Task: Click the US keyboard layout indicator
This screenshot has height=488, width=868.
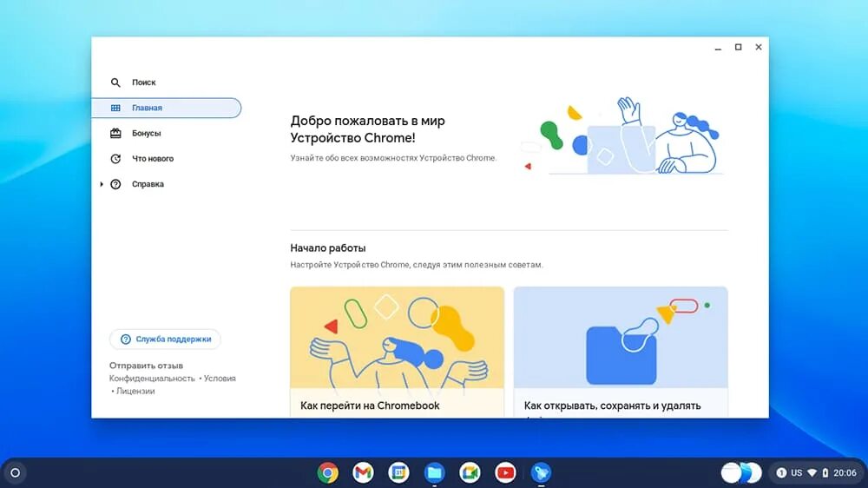Action: [x=797, y=473]
